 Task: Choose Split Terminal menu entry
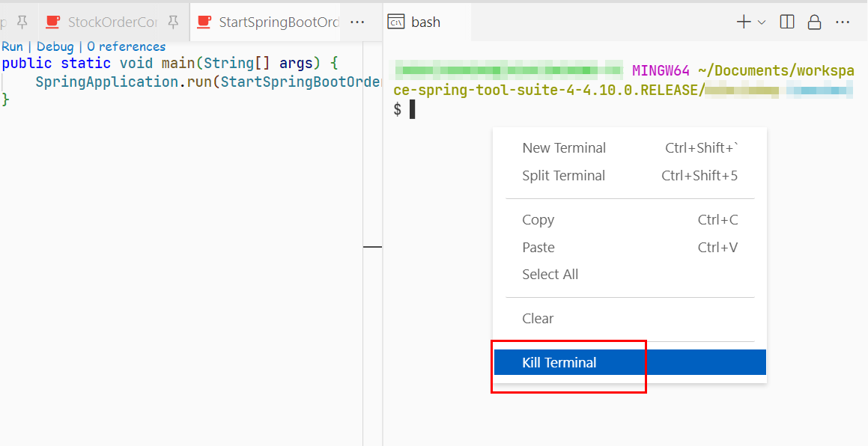pyautogui.click(x=630, y=175)
